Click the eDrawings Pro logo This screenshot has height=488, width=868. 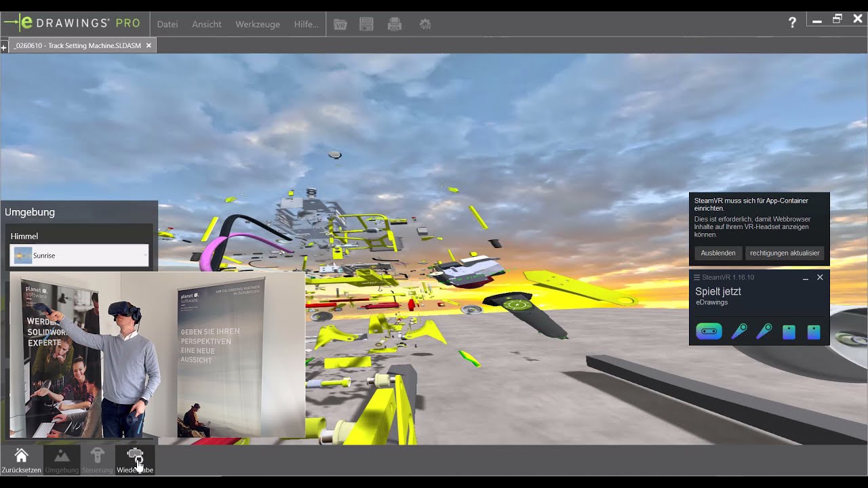tap(73, 22)
